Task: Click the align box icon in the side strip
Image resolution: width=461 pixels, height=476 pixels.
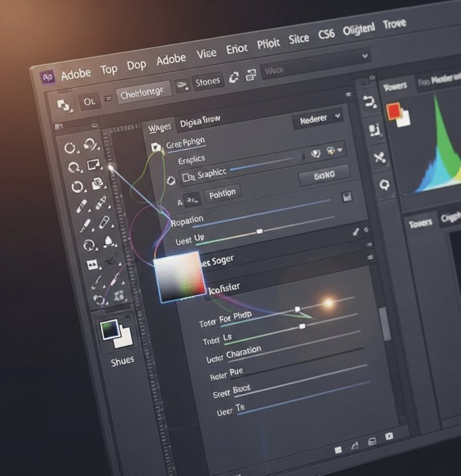Action: pyautogui.click(x=374, y=130)
